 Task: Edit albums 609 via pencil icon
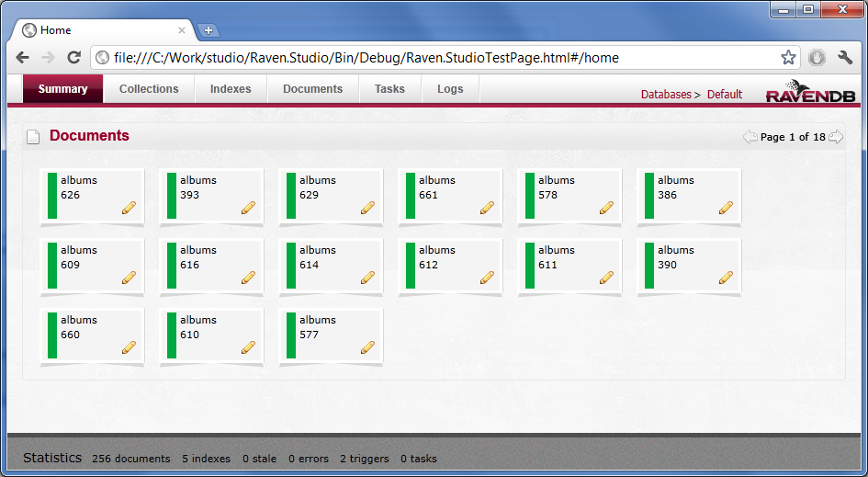(129, 278)
